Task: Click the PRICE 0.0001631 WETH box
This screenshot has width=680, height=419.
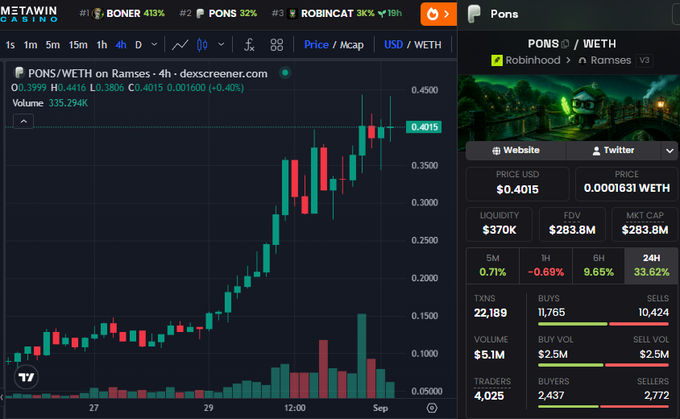Action: coord(627,184)
